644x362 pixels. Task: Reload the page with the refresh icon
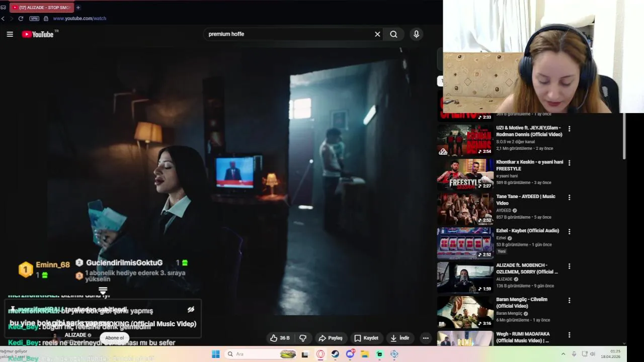21,19
